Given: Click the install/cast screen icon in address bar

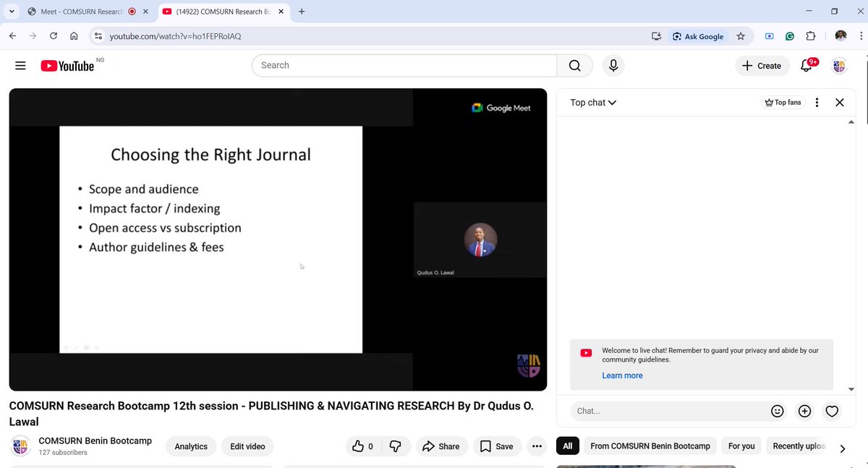Looking at the screenshot, I should (657, 36).
